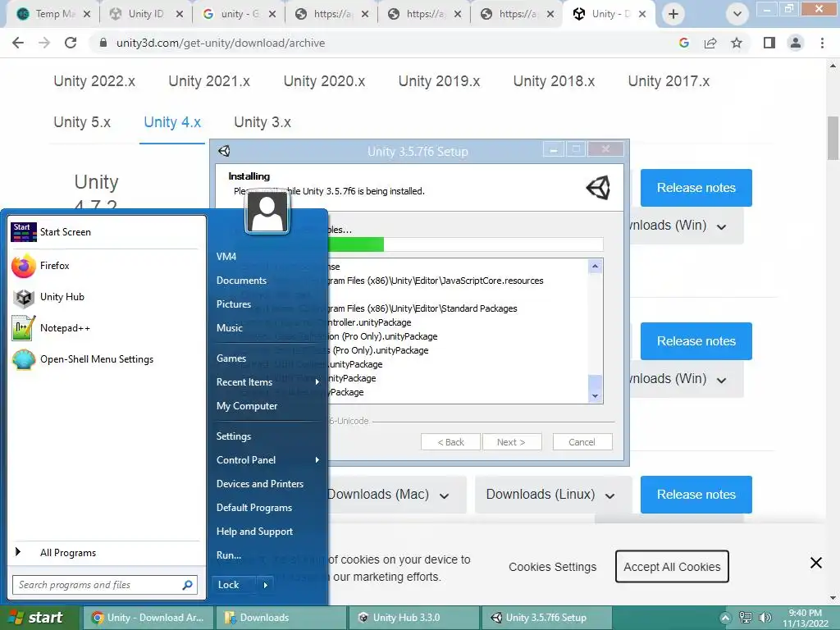Share this page via share icon
The image size is (840, 630).
tap(710, 43)
